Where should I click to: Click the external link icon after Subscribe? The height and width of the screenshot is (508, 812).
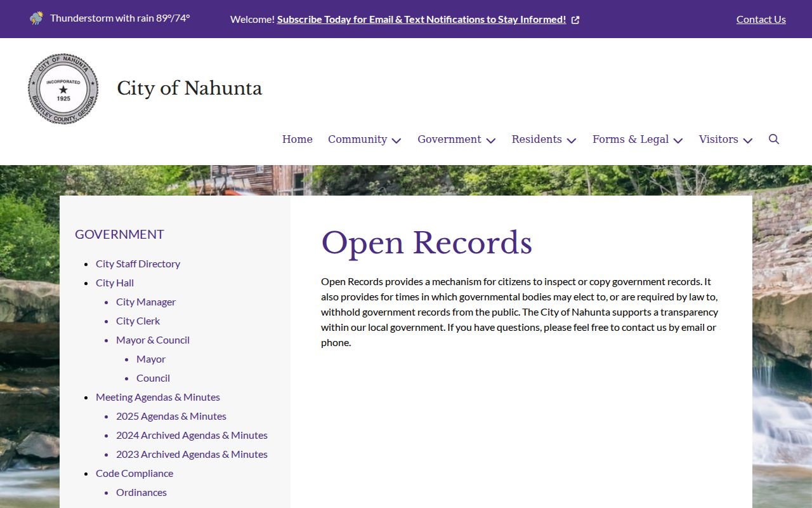click(575, 20)
